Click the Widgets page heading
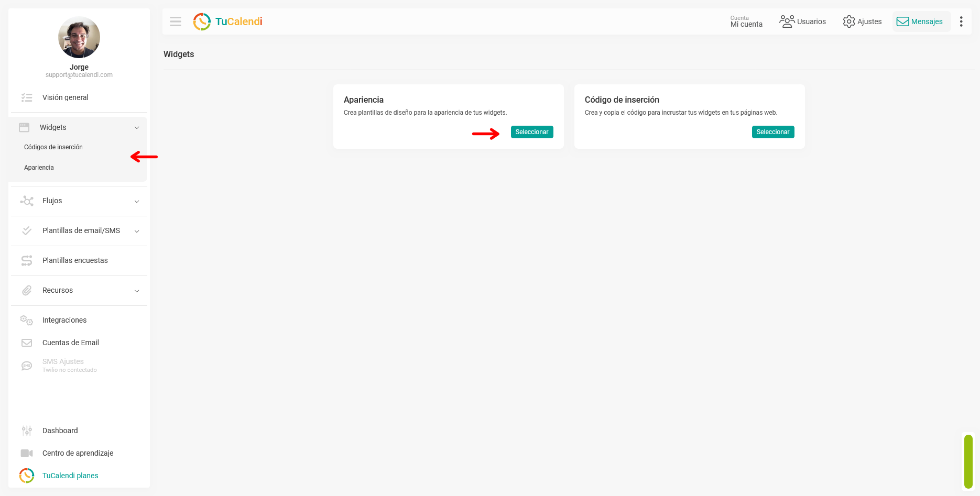Screen dimensions: 980x496 [x=179, y=54]
